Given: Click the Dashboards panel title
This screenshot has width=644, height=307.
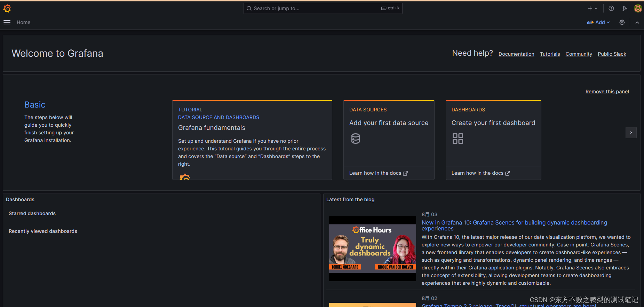Looking at the screenshot, I should tap(20, 199).
